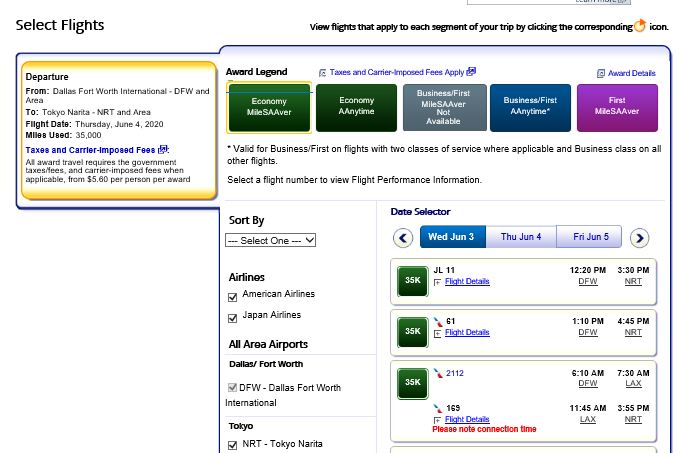This screenshot has height=453, width=685.
Task: Go to next dates with right arrow
Action: 639,238
